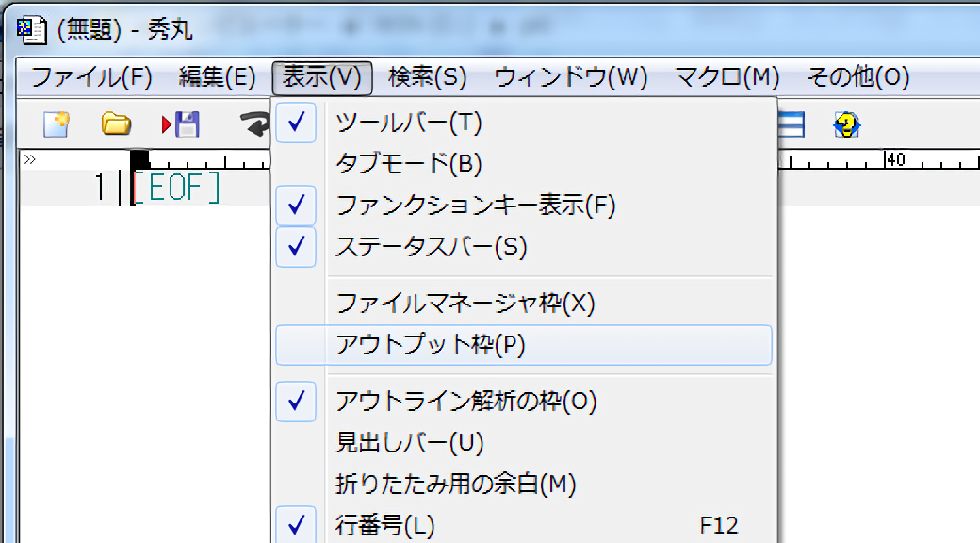
Task: Expand the マクロ(M) menu
Action: (727, 77)
